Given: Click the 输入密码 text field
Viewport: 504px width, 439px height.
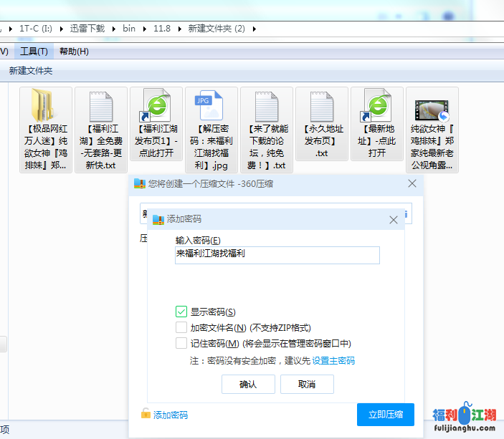Looking at the screenshot, I should tap(277, 254).
